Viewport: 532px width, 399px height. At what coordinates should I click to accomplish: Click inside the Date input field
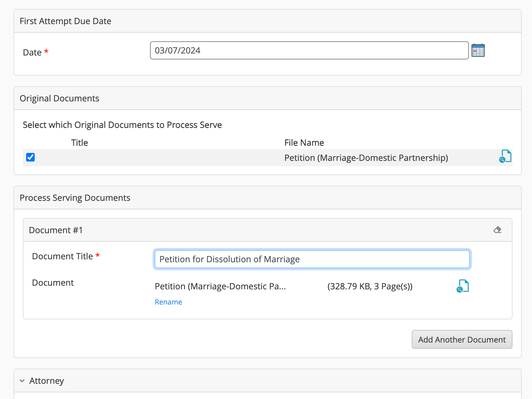(x=309, y=50)
